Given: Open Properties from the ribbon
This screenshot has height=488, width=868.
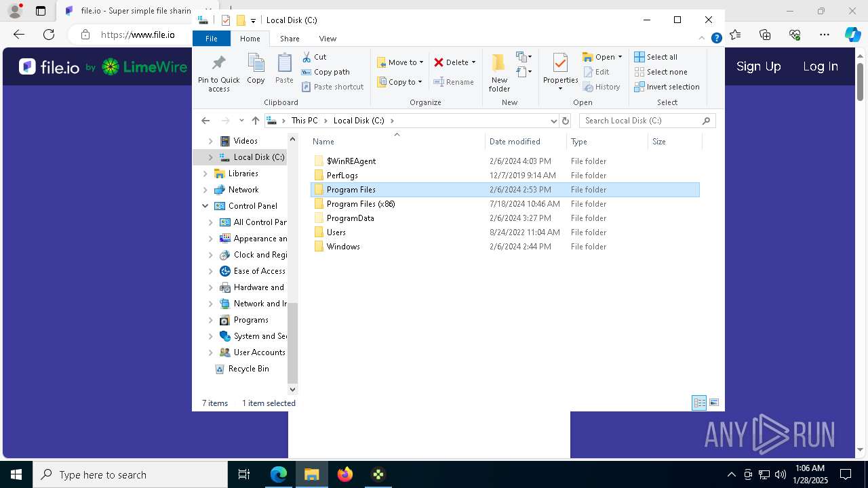Looking at the screenshot, I should tap(560, 73).
